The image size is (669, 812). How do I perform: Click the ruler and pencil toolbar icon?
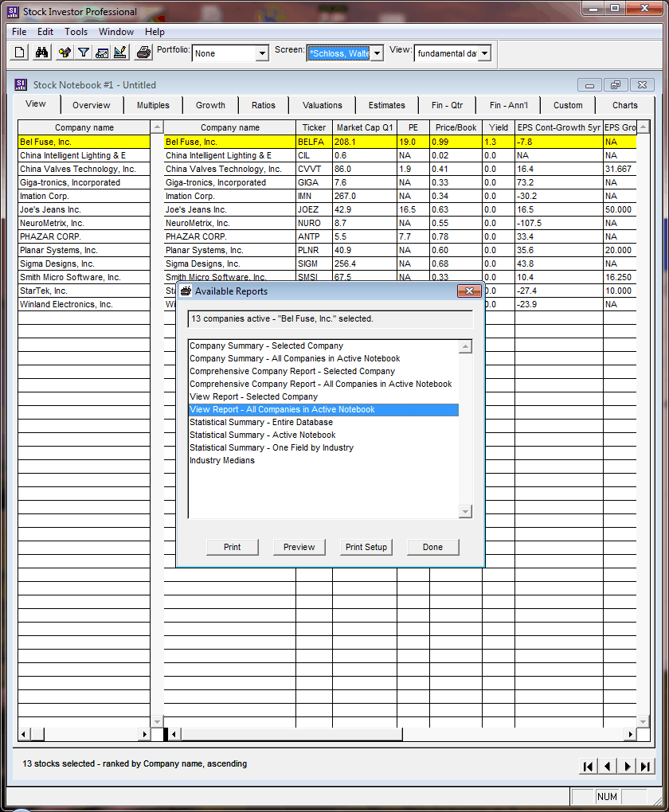(x=120, y=53)
